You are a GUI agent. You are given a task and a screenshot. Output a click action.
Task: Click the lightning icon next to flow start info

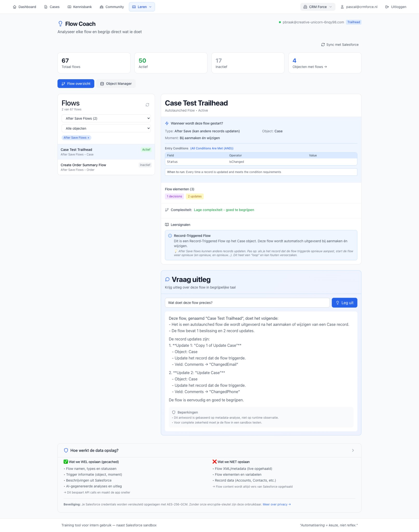pos(167,123)
